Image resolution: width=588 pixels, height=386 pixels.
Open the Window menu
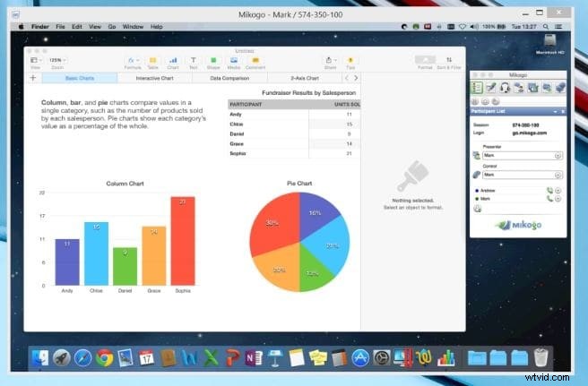pyautogui.click(x=134, y=27)
